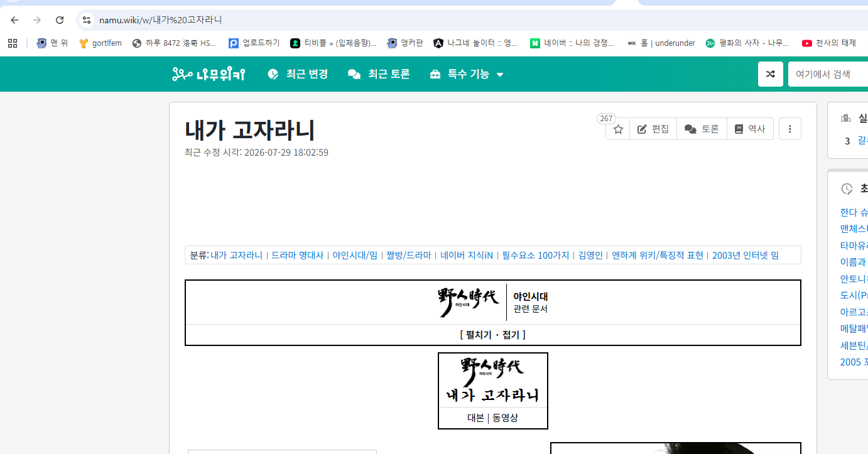Open the gortlfem bookmark
This screenshot has width=868, height=454.
coord(100,43)
